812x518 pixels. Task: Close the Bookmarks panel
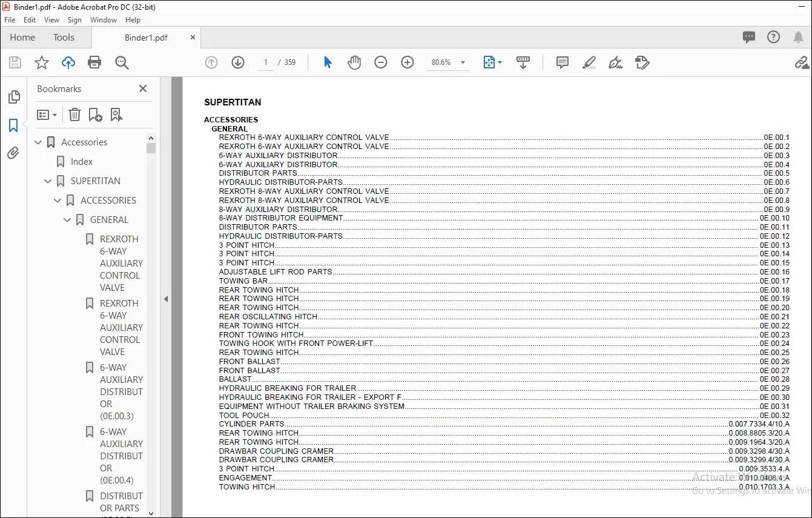point(143,88)
